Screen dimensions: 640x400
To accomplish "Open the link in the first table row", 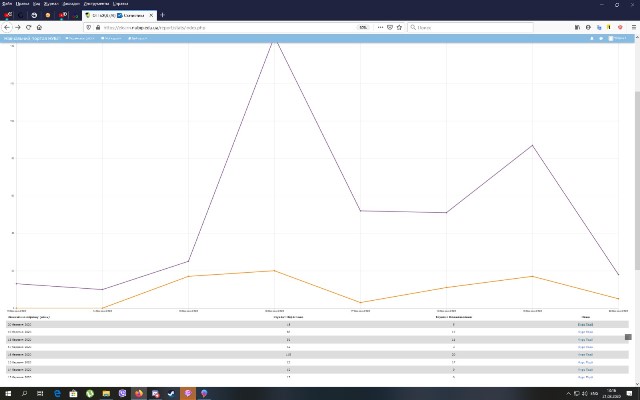I will (x=585, y=325).
